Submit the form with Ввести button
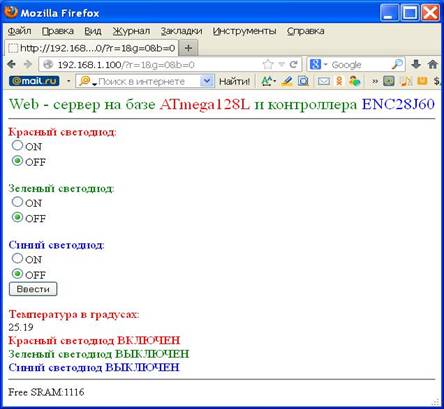This screenshot has width=444, height=409. (x=33, y=289)
